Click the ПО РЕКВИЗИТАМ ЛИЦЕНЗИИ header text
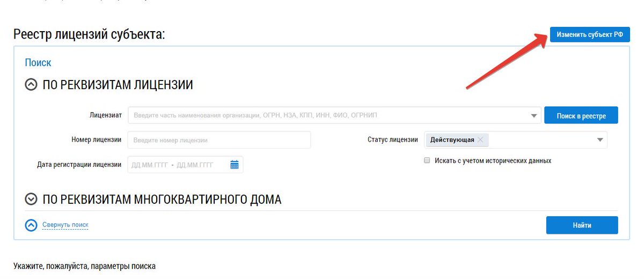This screenshot has height=279, width=644. pos(118,85)
